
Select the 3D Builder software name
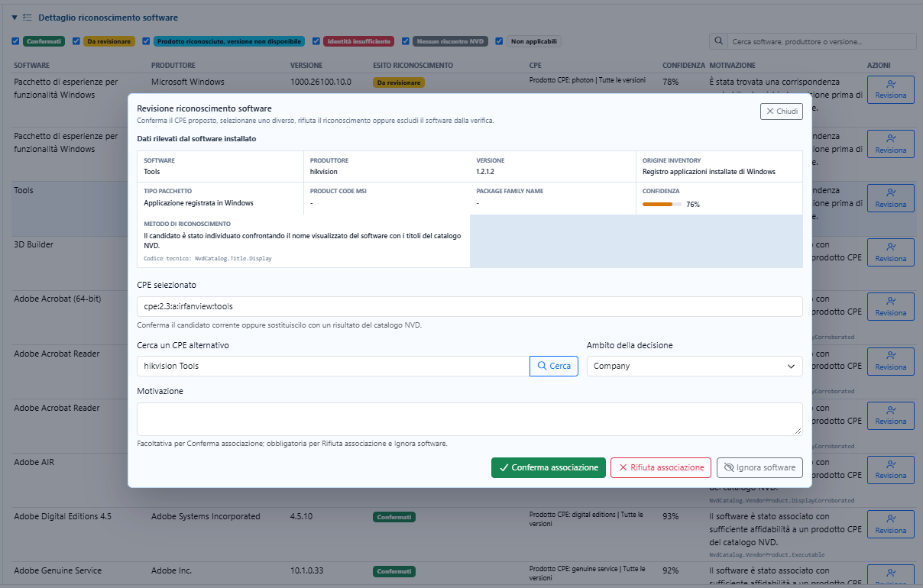[34, 244]
